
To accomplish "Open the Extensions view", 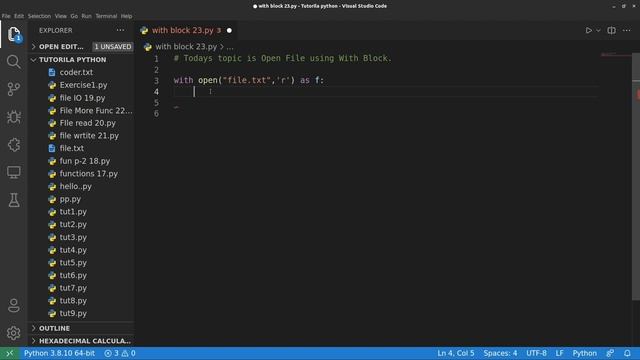I will tap(13, 145).
